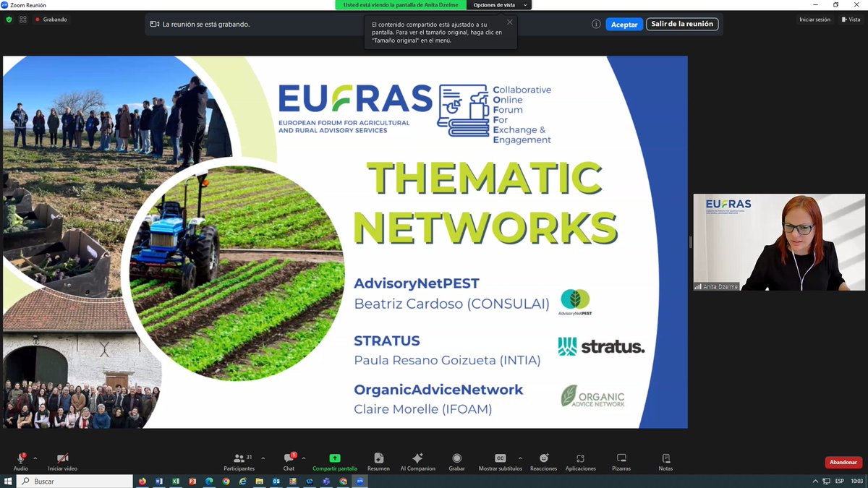
Task: Mute or unmute the Audio microphone
Action: pyautogui.click(x=21, y=461)
